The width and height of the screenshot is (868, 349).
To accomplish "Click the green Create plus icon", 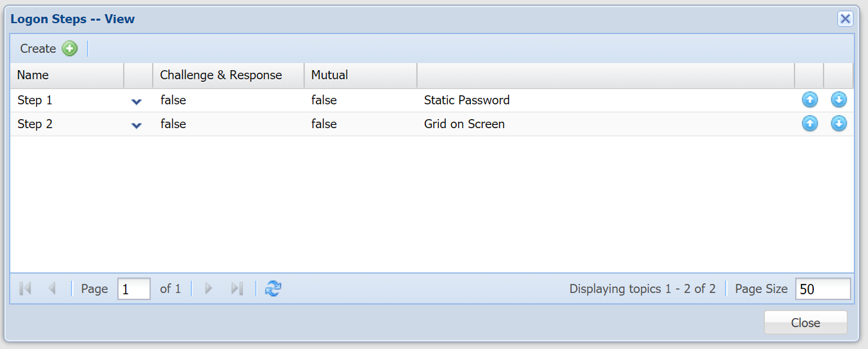I will point(70,48).
